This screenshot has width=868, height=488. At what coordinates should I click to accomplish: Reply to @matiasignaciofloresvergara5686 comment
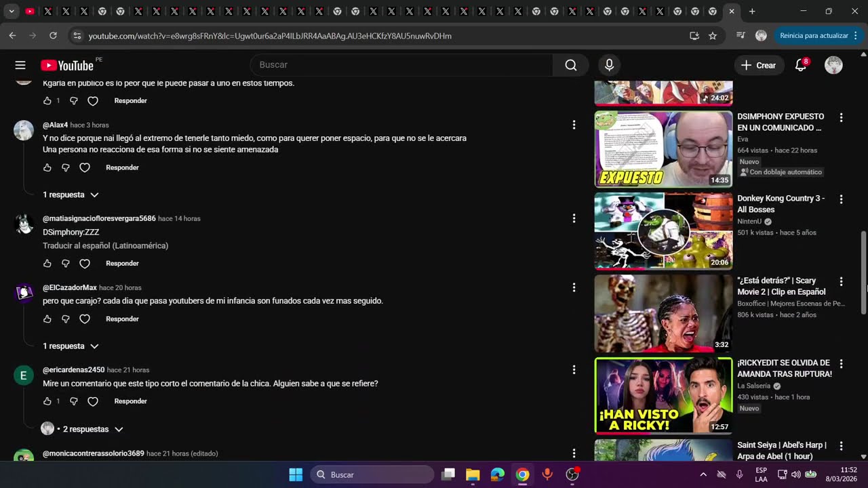(x=122, y=263)
